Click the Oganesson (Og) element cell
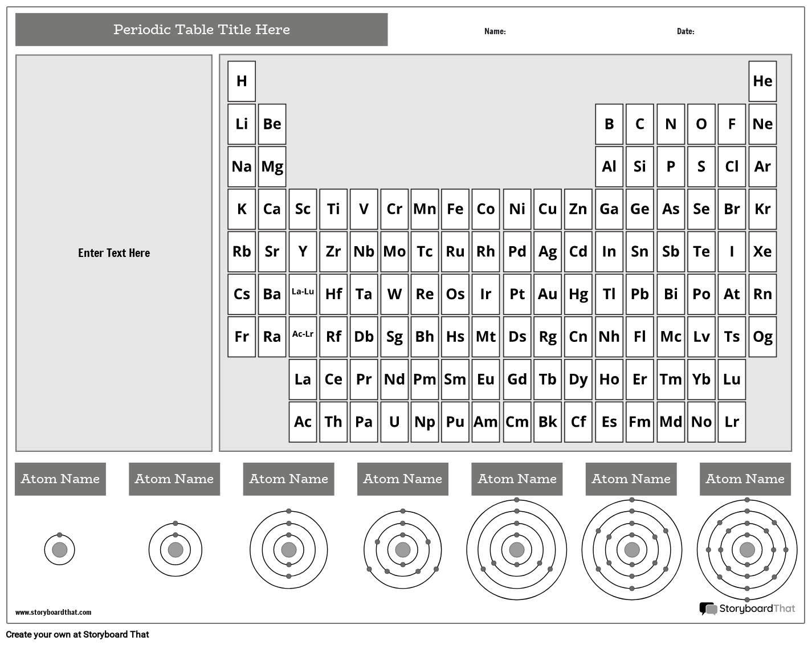 click(762, 337)
